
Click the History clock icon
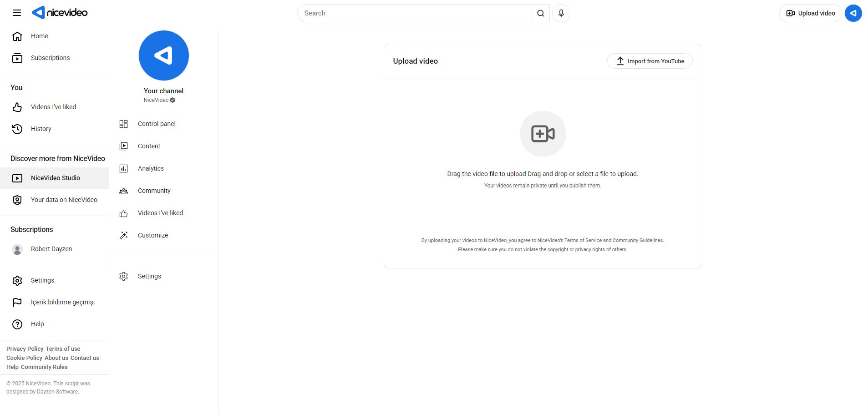(x=17, y=129)
